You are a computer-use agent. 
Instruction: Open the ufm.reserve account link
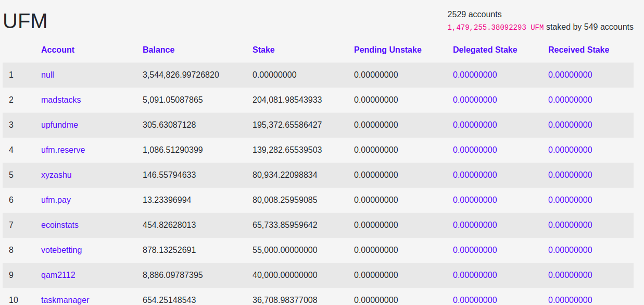pyautogui.click(x=63, y=150)
